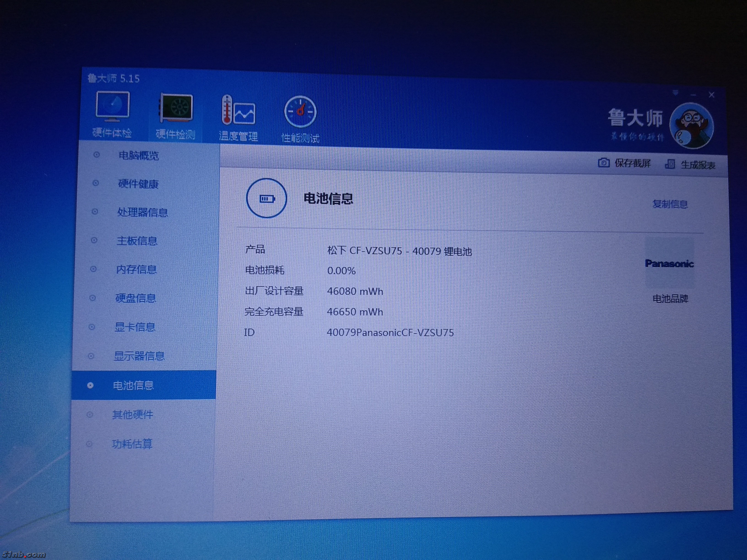Select the 电脑概览 sidebar item
The width and height of the screenshot is (747, 560).
[x=138, y=156]
